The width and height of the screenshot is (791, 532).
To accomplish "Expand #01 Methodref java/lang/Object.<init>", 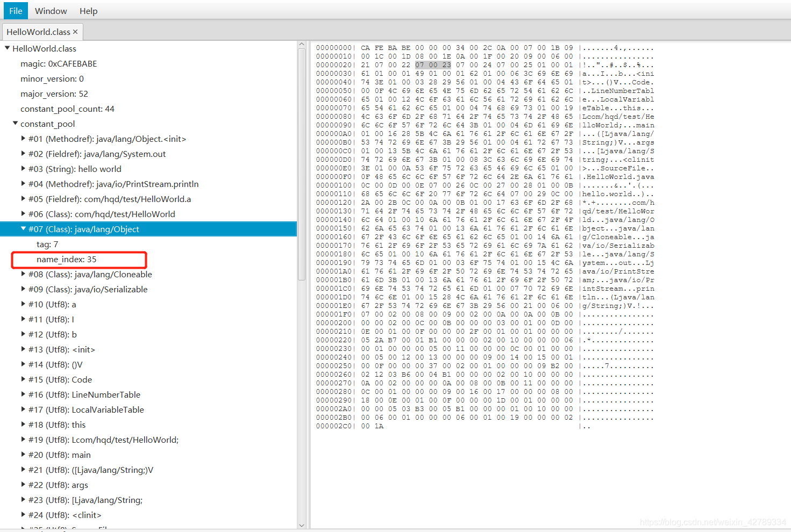I will click(24, 138).
